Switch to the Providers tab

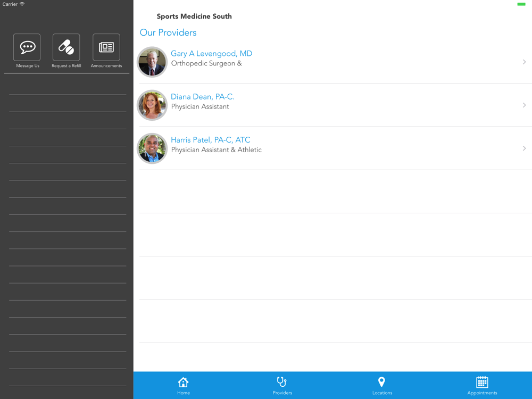coord(282,386)
